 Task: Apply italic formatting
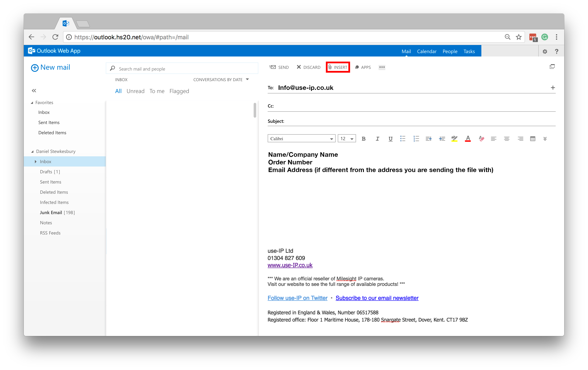(377, 138)
